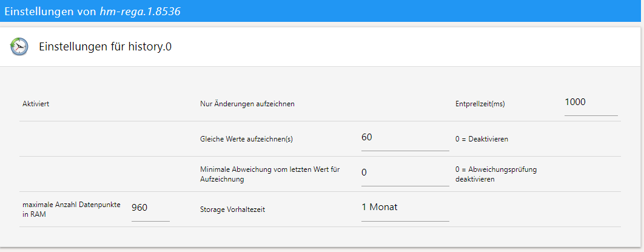Open the Storage Vorhaltezeit dropdown showing 1 Monat

click(x=405, y=208)
